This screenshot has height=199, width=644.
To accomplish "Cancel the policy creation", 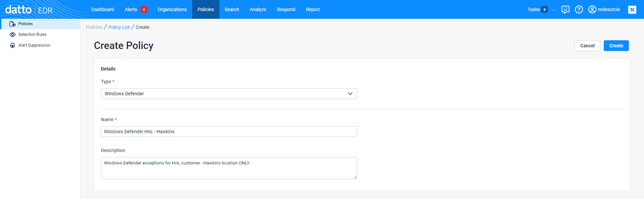I will coord(587,46).
